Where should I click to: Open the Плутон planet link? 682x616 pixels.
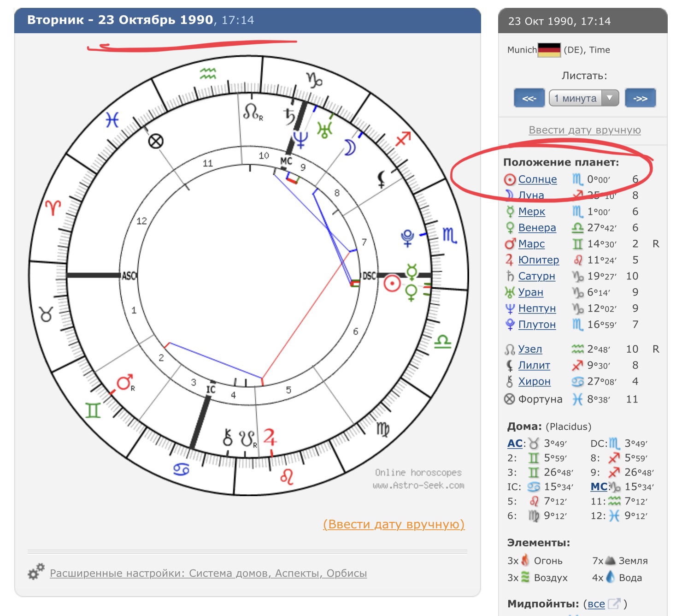pyautogui.click(x=537, y=325)
